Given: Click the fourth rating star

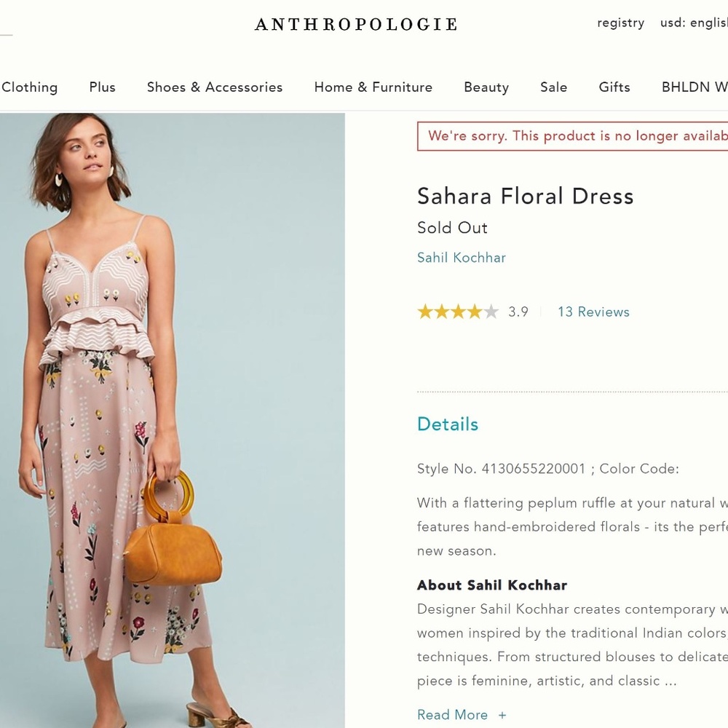Looking at the screenshot, I should (474, 312).
